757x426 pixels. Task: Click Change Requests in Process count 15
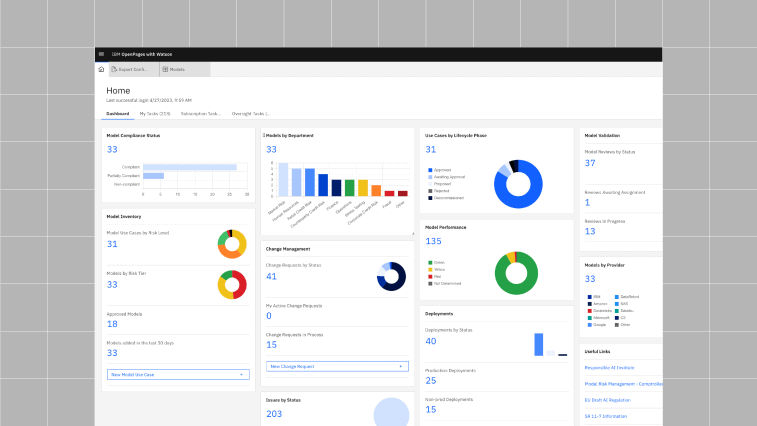coord(271,345)
